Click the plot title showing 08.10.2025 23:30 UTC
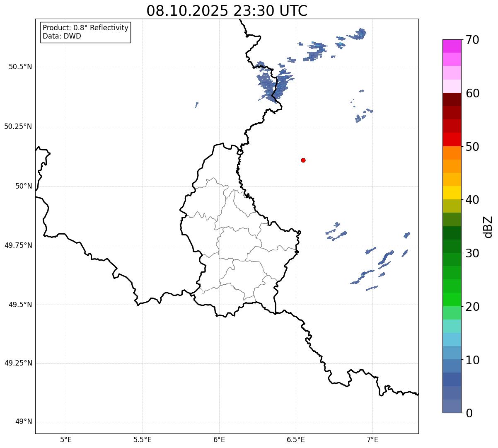 click(227, 11)
